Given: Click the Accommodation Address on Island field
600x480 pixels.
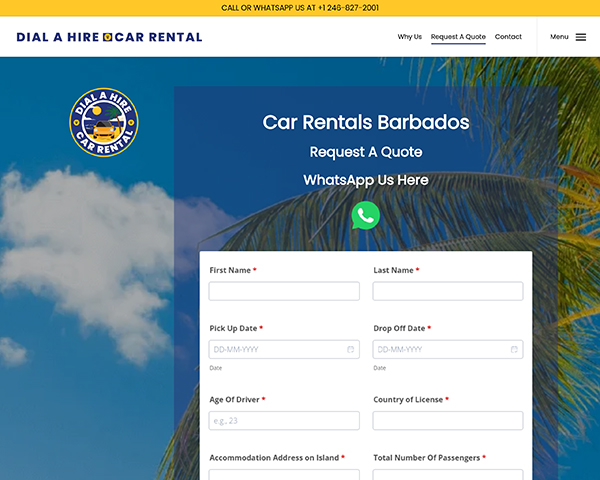Looking at the screenshot, I should (x=284, y=475).
